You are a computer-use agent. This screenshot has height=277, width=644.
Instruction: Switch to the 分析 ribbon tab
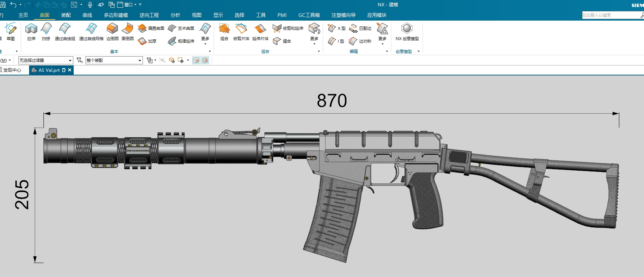pos(175,15)
